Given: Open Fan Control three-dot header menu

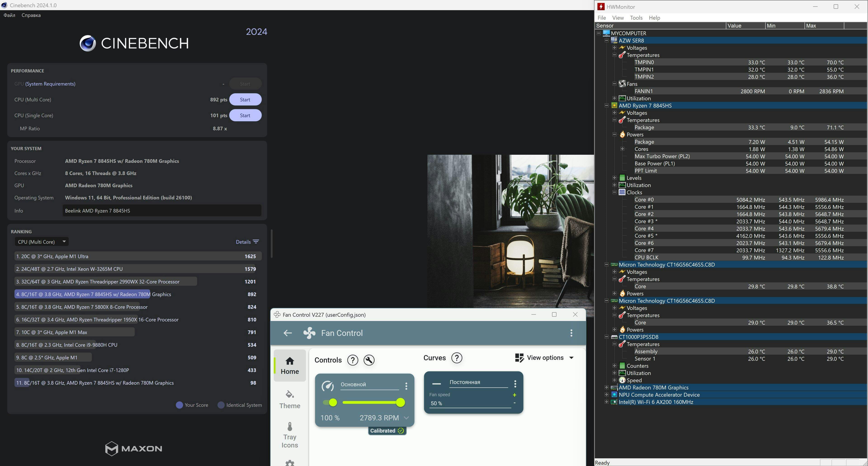Looking at the screenshot, I should [571, 333].
